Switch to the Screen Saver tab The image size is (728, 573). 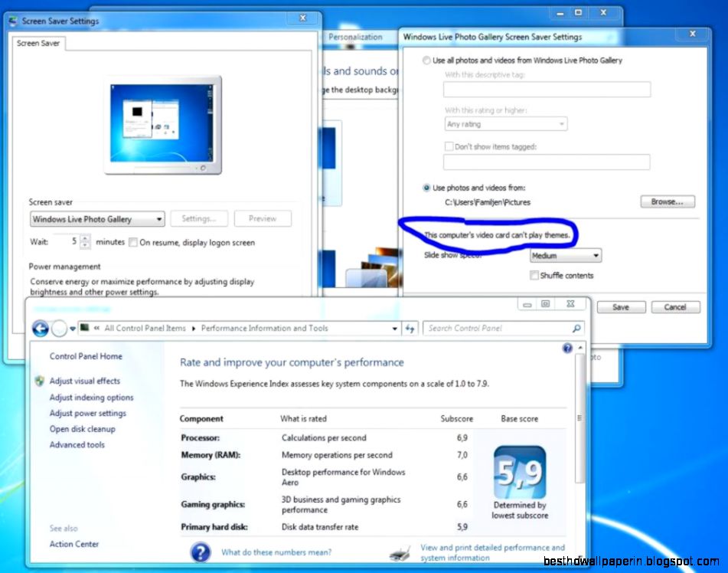click(38, 44)
